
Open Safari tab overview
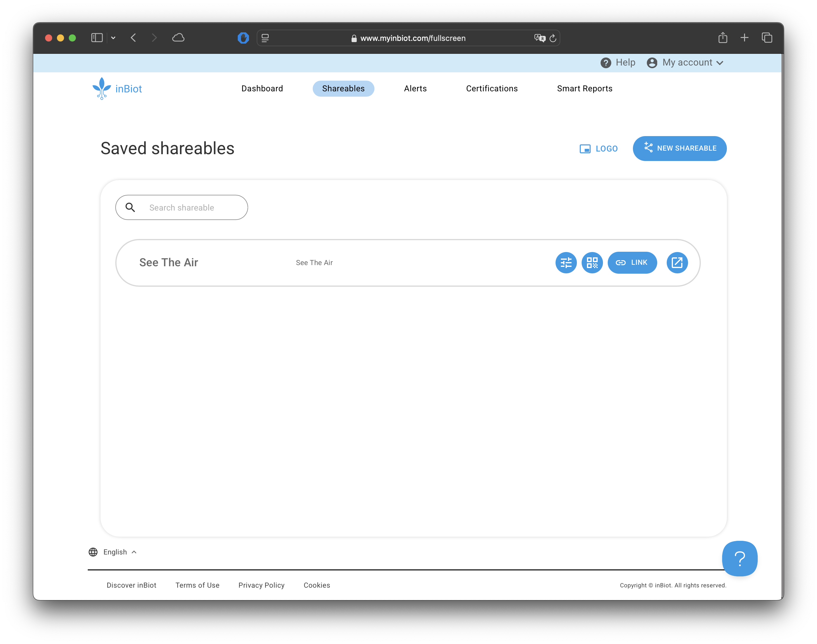[767, 38]
